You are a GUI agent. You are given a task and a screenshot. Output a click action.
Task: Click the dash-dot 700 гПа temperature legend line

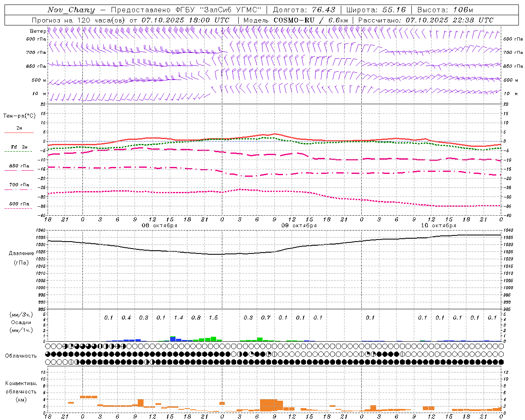(18, 189)
